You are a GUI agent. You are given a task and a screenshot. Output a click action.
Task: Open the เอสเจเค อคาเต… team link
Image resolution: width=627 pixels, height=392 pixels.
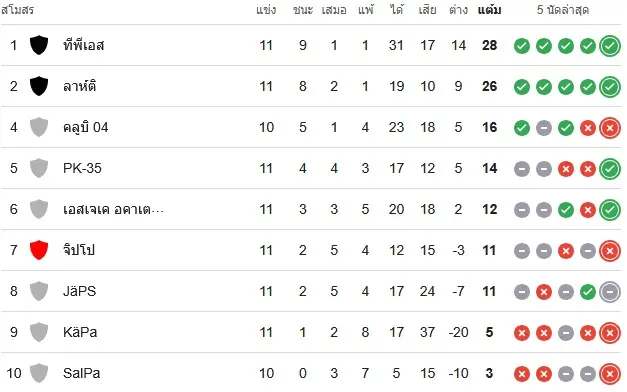point(114,209)
